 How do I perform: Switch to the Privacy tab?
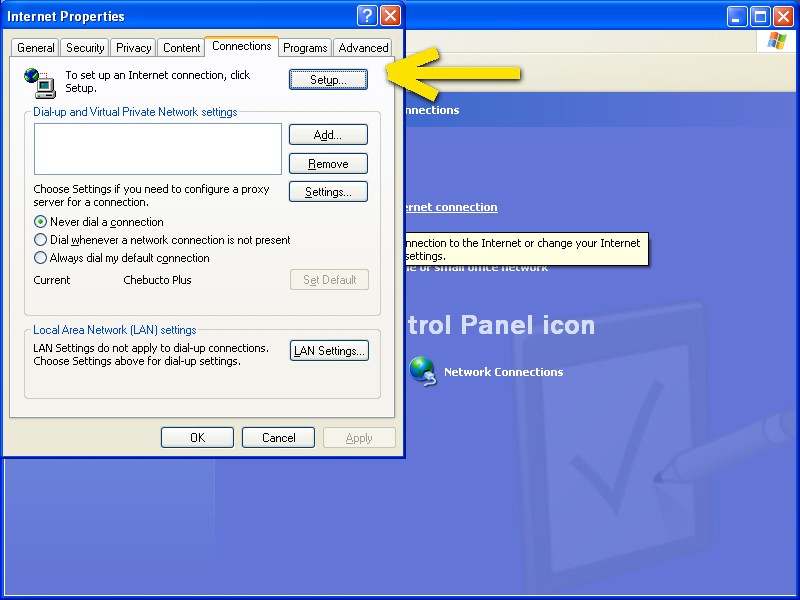[x=132, y=47]
